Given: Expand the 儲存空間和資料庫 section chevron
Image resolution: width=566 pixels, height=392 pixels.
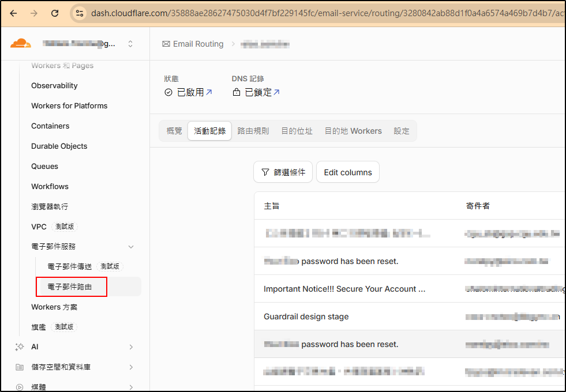Looking at the screenshot, I should [131, 367].
